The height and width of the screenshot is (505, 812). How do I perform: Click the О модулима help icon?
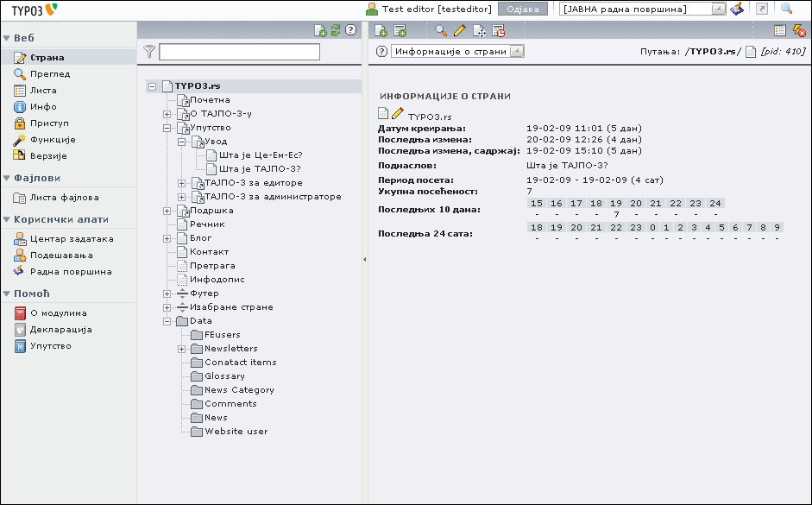click(19, 313)
